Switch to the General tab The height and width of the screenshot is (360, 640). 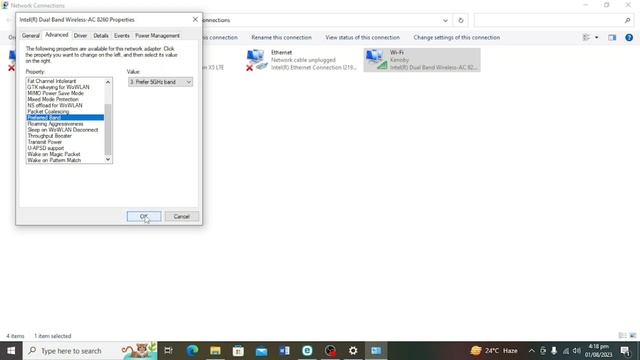pos(31,36)
